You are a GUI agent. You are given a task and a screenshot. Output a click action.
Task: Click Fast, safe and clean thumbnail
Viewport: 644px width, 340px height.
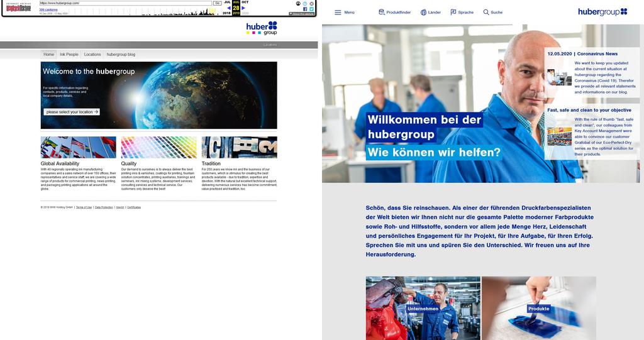click(559, 137)
